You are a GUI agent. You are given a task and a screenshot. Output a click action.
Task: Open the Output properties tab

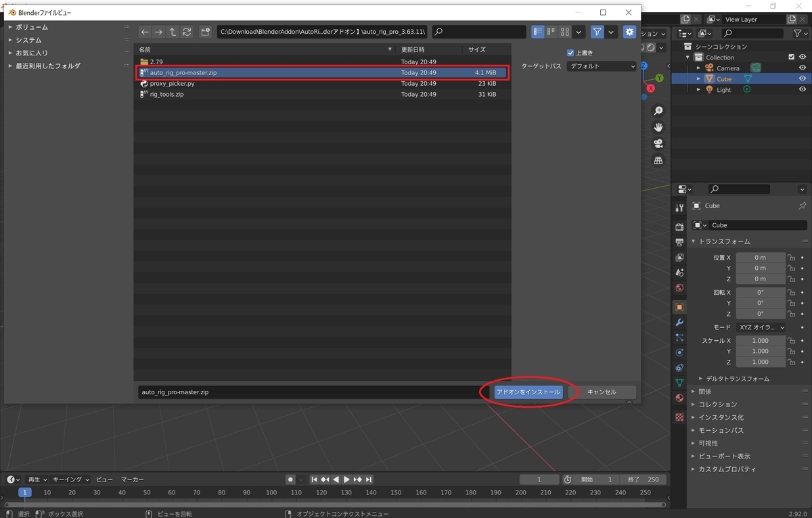click(x=680, y=242)
